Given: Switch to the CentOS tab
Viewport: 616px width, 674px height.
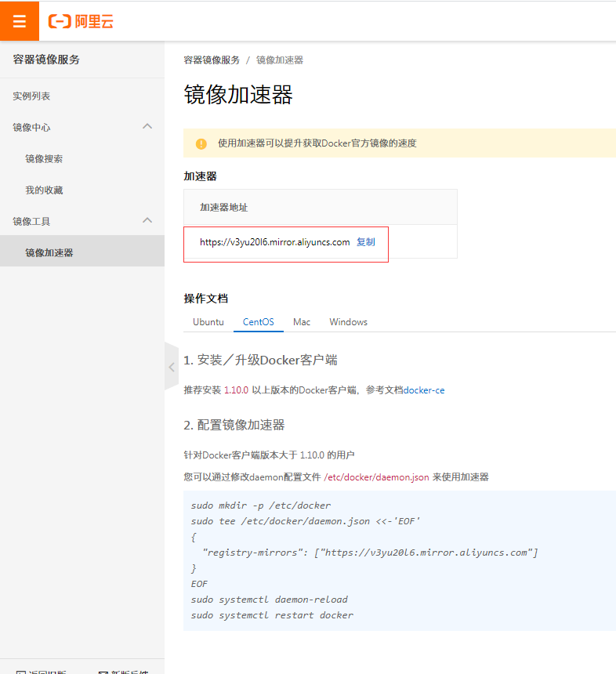Looking at the screenshot, I should click(259, 322).
